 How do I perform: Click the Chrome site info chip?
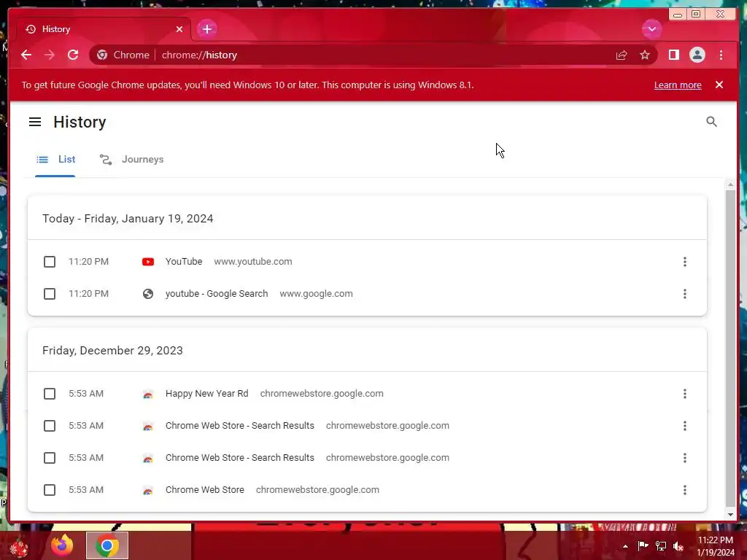[x=123, y=55]
